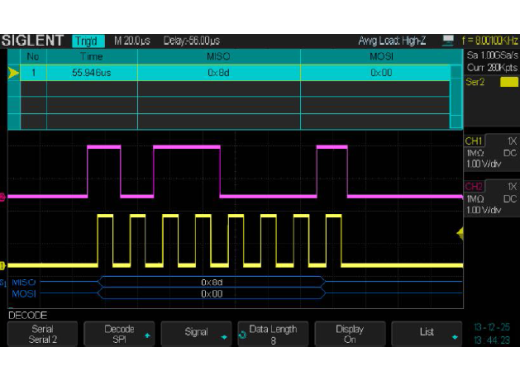Click the CH2 channel label
Viewport: 520px width, 380px height.
point(474,186)
